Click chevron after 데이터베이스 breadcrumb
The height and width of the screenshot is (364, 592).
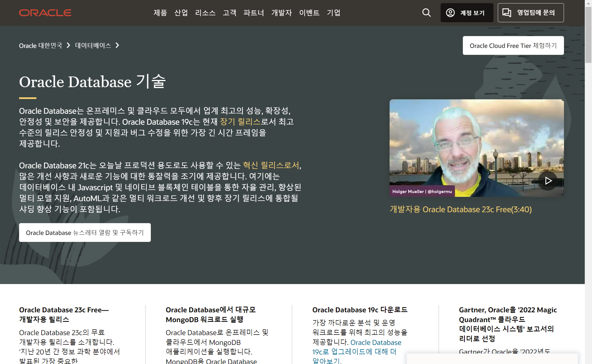click(x=117, y=45)
